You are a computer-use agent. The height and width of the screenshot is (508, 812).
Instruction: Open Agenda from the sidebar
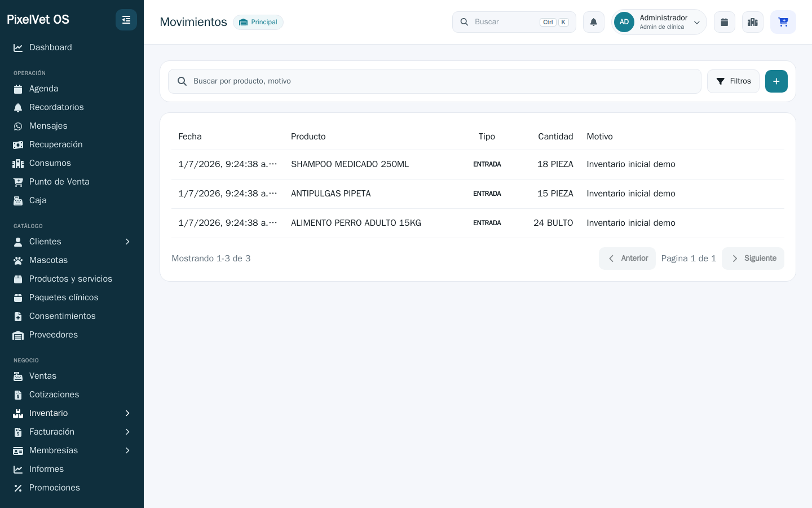point(72,89)
